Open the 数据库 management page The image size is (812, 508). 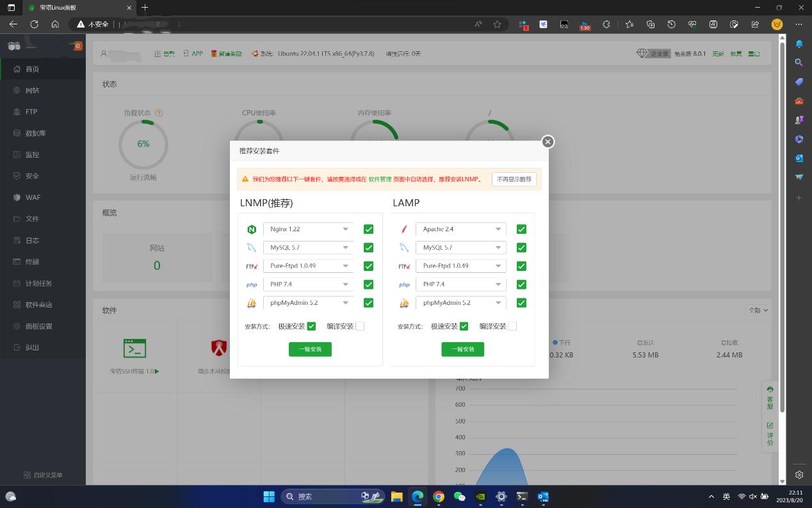(34, 133)
